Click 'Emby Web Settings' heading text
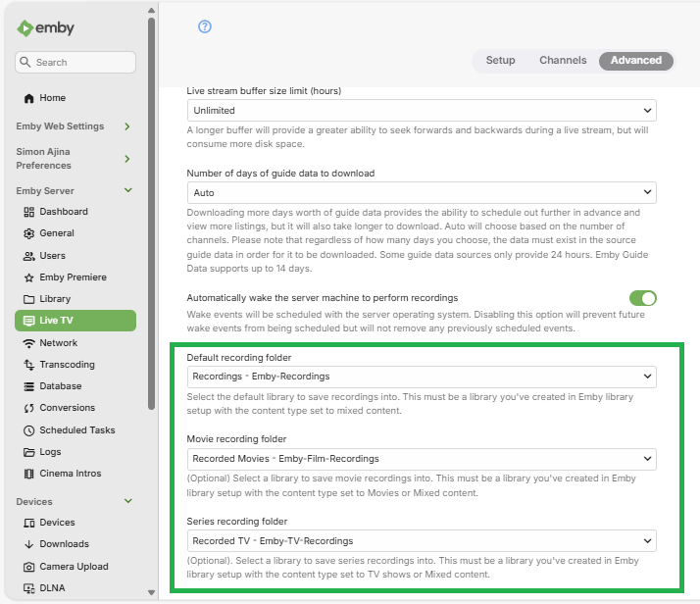This screenshot has width=700, height=604. tap(60, 126)
